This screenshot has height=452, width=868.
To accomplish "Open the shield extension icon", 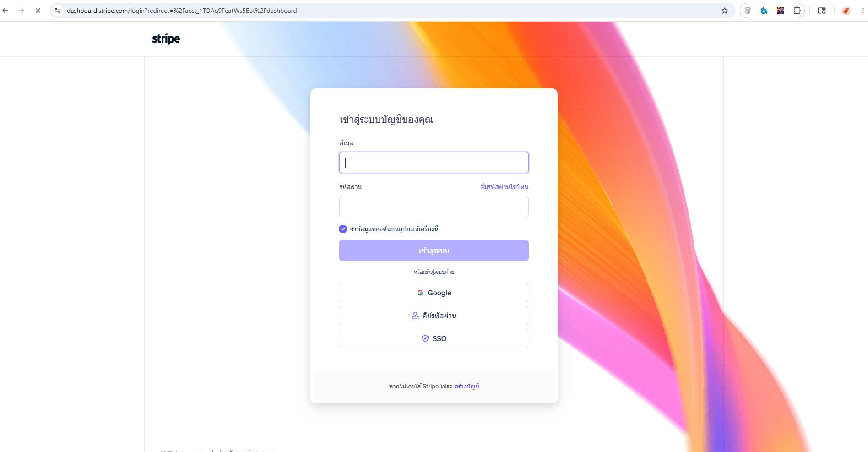I will click(x=748, y=11).
